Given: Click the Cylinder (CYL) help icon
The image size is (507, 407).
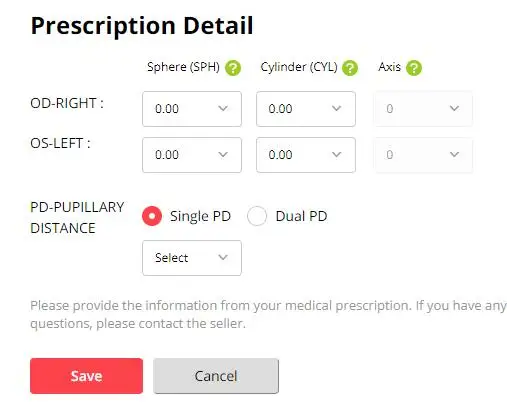Looking at the screenshot, I should (350, 68).
